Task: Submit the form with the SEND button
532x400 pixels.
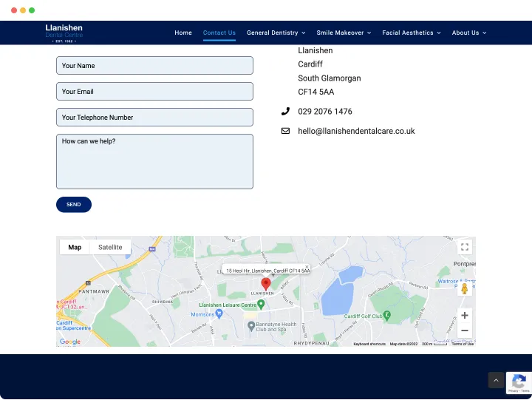Action: click(74, 204)
